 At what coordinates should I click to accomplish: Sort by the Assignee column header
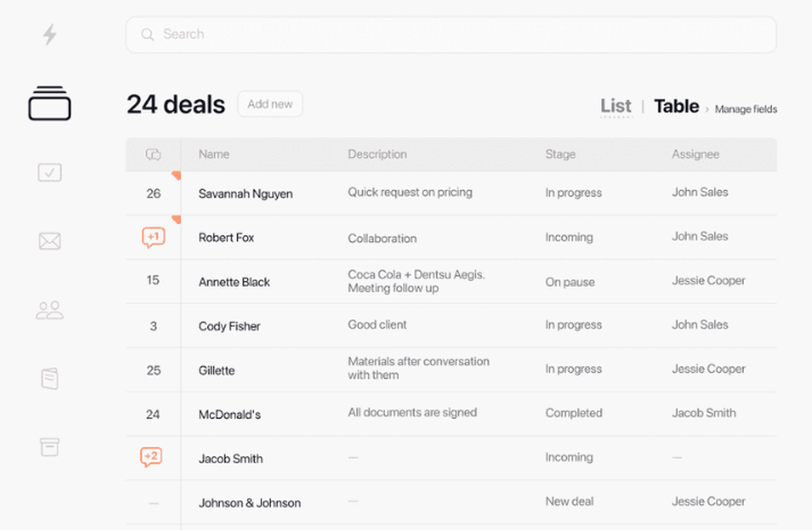pos(696,154)
